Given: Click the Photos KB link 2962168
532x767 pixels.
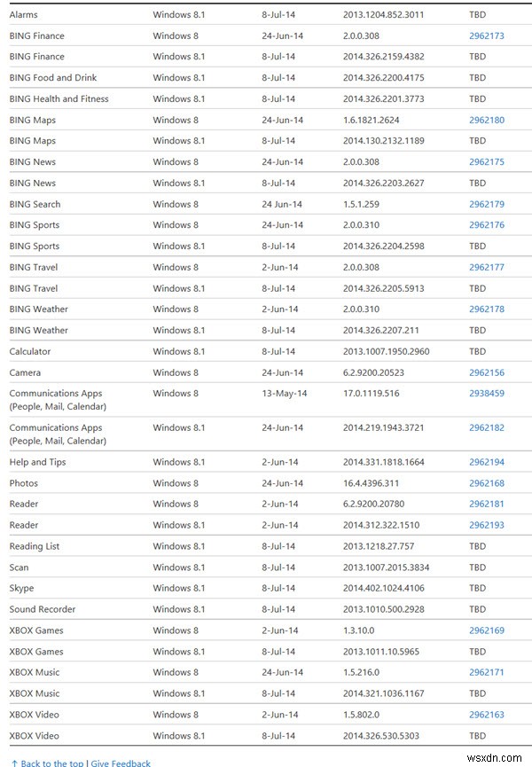Looking at the screenshot, I should click(486, 483).
